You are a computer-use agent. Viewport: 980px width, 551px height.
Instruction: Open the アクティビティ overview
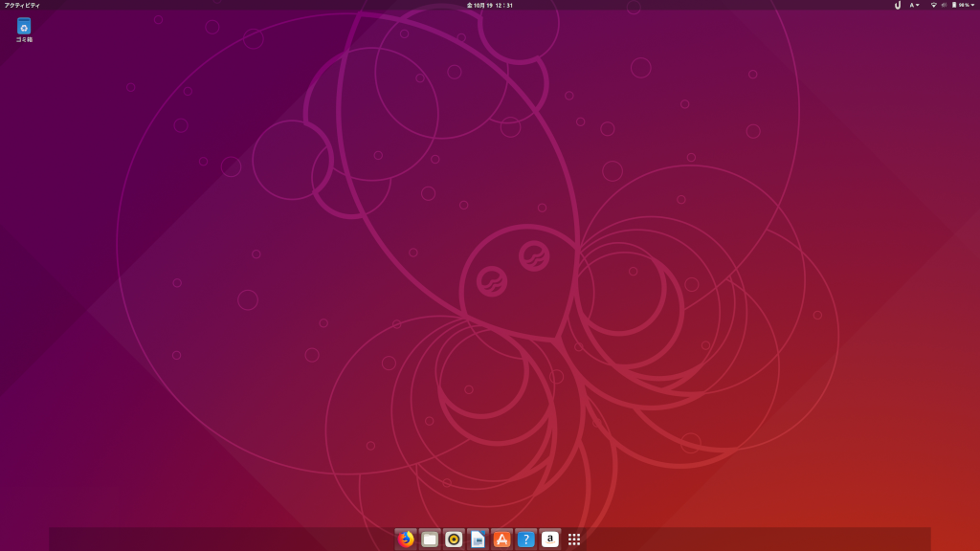point(22,5)
